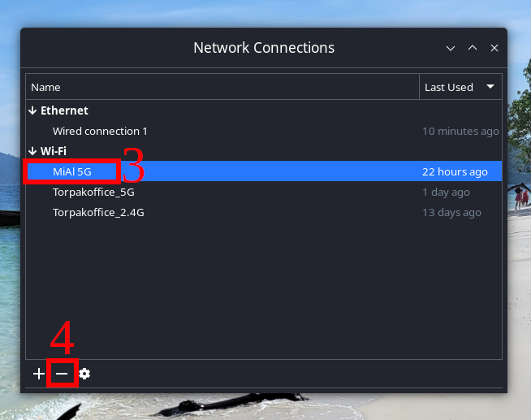The width and height of the screenshot is (531, 420).
Task: Click the Ethernet group label
Action: point(64,110)
